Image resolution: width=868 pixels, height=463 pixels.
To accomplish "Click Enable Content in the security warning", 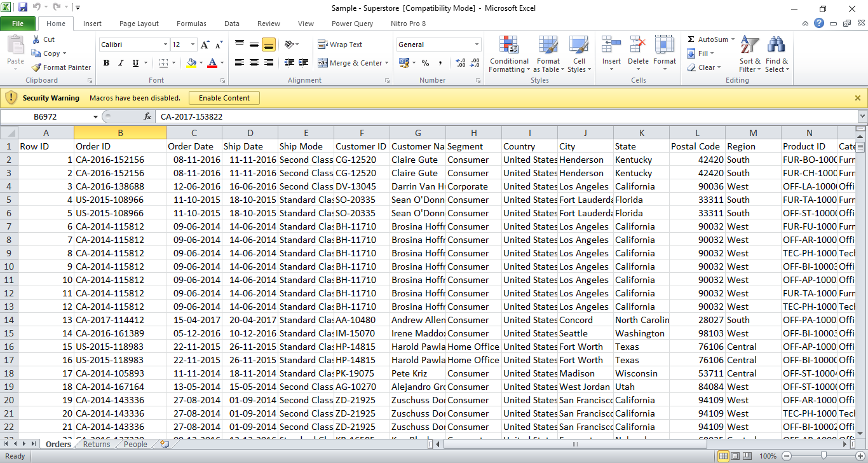I will [x=224, y=98].
